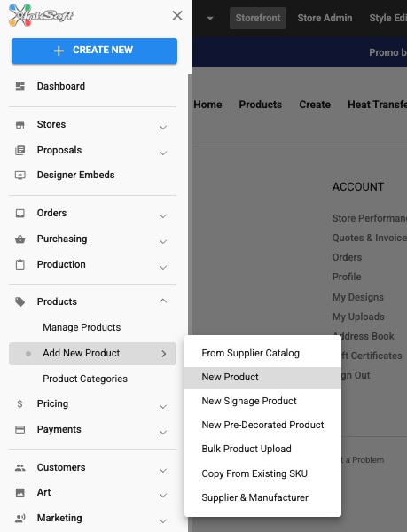This screenshot has height=532, width=407.
Task: Click the Marketing megaphone person icon
Action: click(20, 518)
